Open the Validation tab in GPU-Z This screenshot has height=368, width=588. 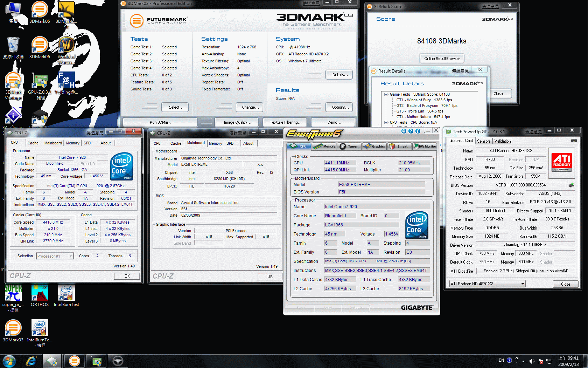(503, 141)
